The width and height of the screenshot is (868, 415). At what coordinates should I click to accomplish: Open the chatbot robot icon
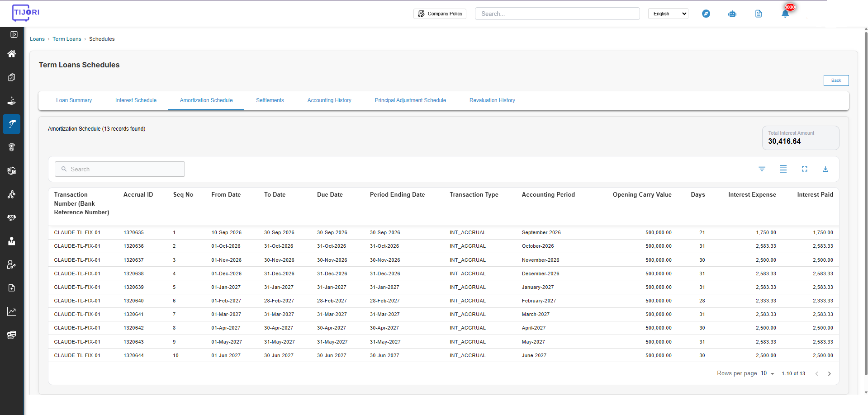click(x=732, y=14)
